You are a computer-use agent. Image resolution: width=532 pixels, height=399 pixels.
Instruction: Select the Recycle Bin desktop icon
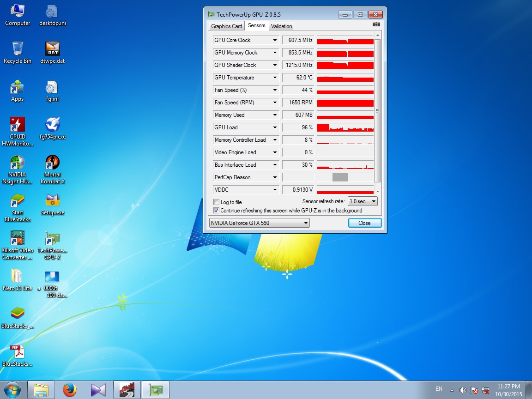(x=17, y=53)
